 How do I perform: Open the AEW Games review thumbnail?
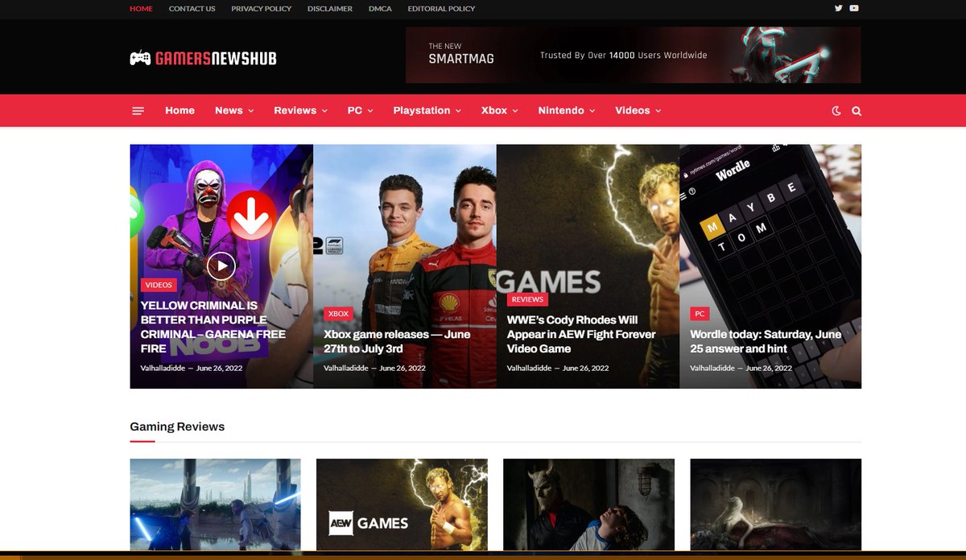pyautogui.click(x=402, y=504)
